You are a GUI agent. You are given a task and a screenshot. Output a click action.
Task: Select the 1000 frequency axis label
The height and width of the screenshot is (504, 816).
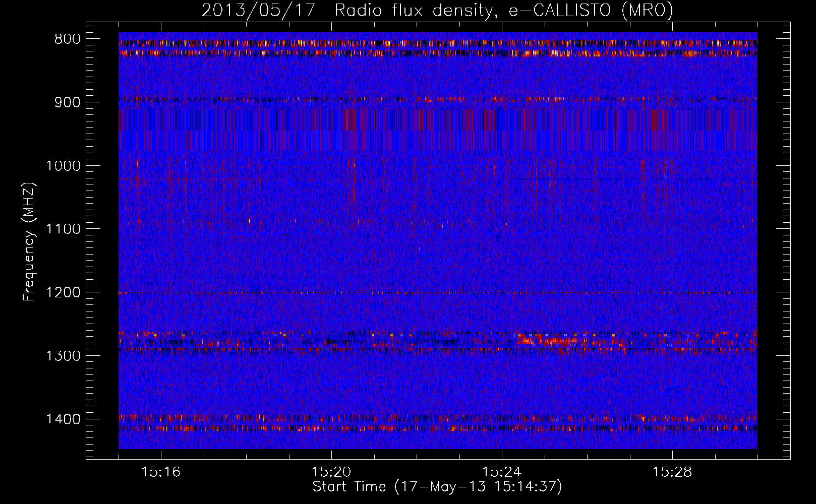tap(63, 166)
